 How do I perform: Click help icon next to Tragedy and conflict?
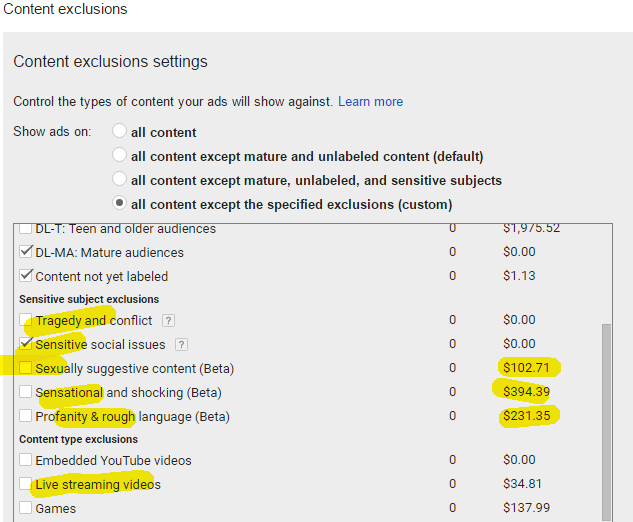pyautogui.click(x=169, y=321)
